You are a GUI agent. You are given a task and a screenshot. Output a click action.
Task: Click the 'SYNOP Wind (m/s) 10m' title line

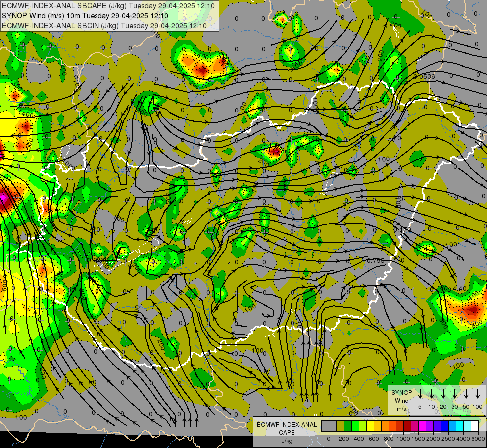[x=85, y=16]
